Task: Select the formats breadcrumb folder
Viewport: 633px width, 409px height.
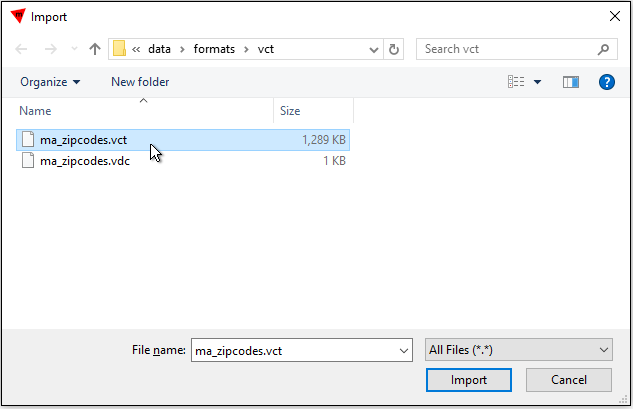Action: tap(215, 49)
